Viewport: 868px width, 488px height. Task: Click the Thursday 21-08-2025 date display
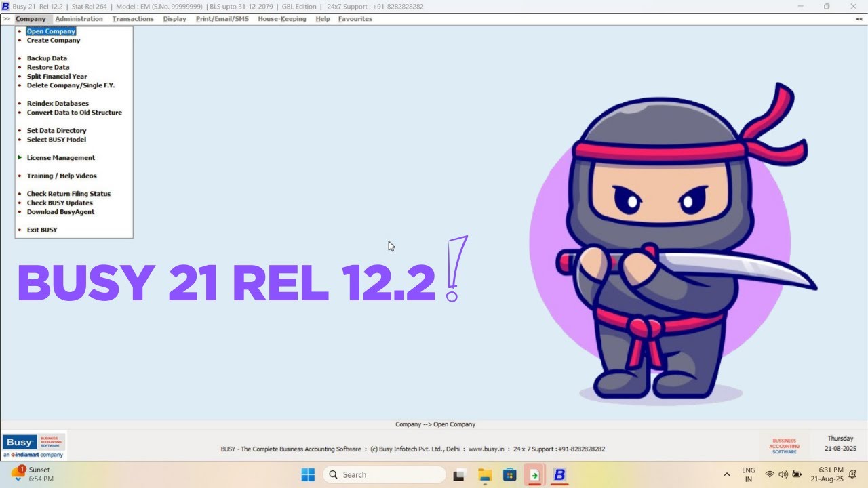(840, 444)
